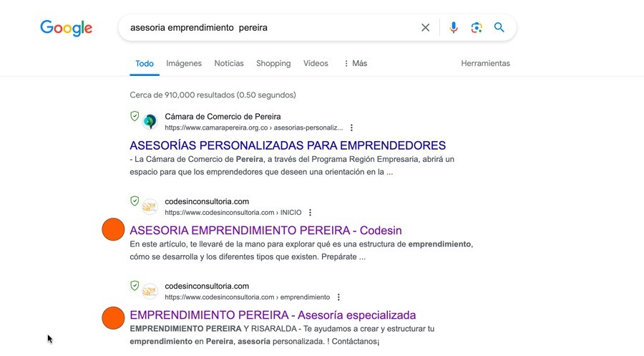644x356 pixels.
Task: Click the codesinconsultoria.com › INICIO URL
Action: pos(233,213)
